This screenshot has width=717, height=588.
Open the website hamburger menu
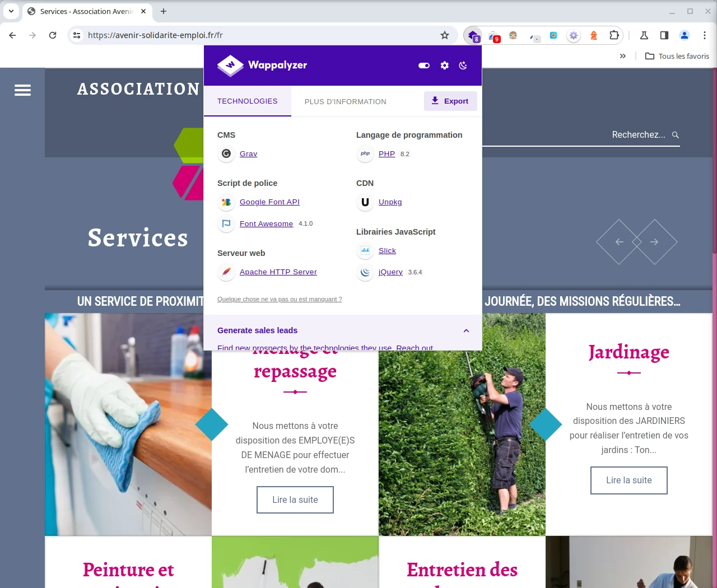click(22, 90)
